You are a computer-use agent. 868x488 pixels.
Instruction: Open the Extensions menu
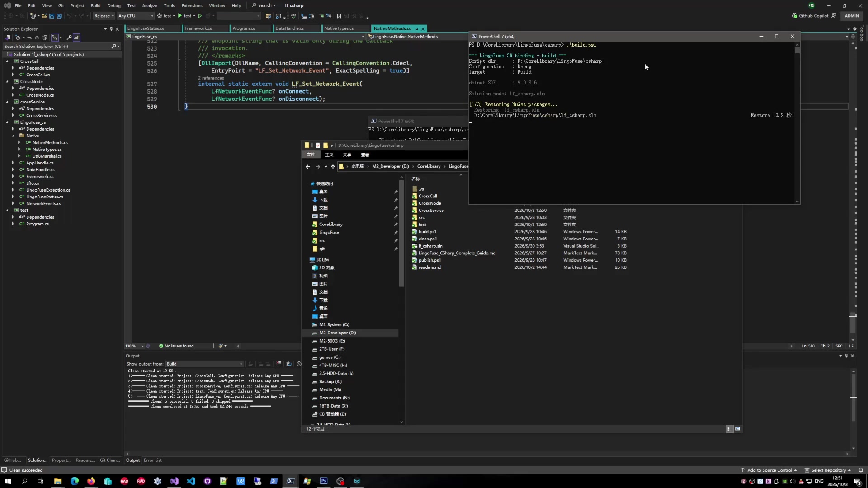click(x=192, y=5)
